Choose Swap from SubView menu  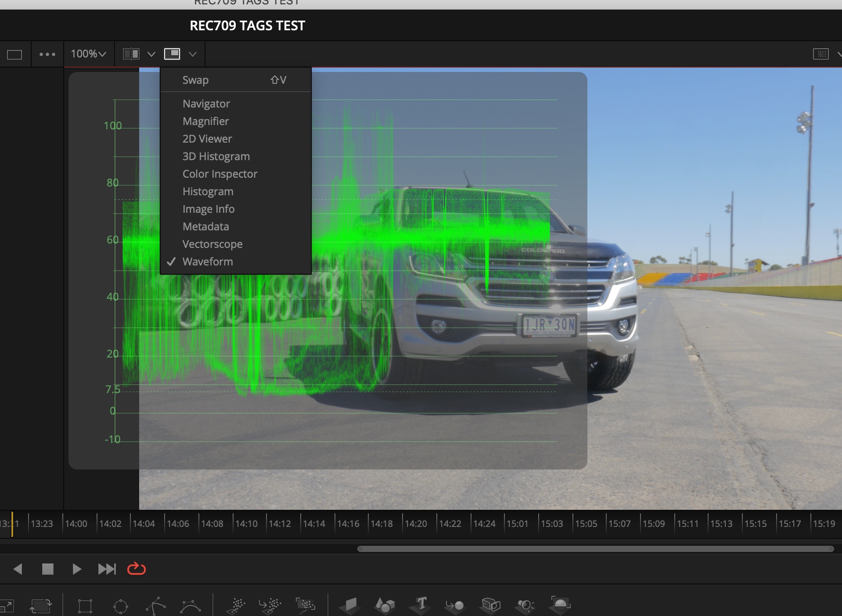tap(236, 80)
